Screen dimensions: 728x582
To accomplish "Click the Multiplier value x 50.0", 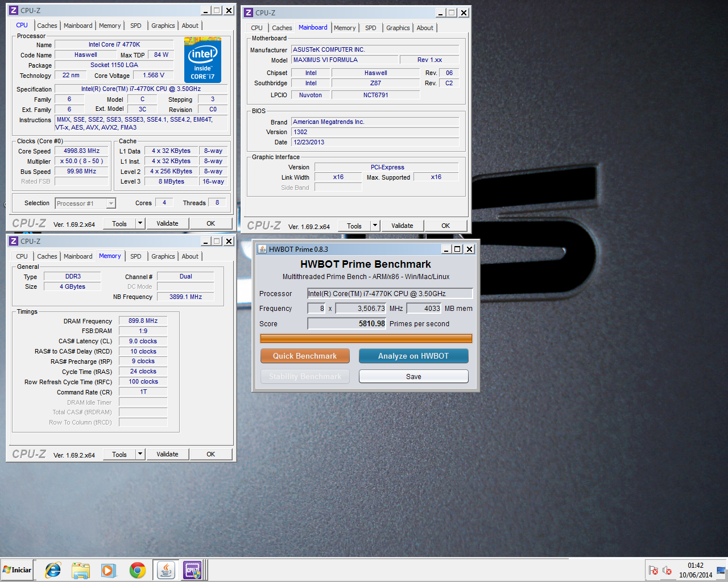I will click(x=81, y=161).
